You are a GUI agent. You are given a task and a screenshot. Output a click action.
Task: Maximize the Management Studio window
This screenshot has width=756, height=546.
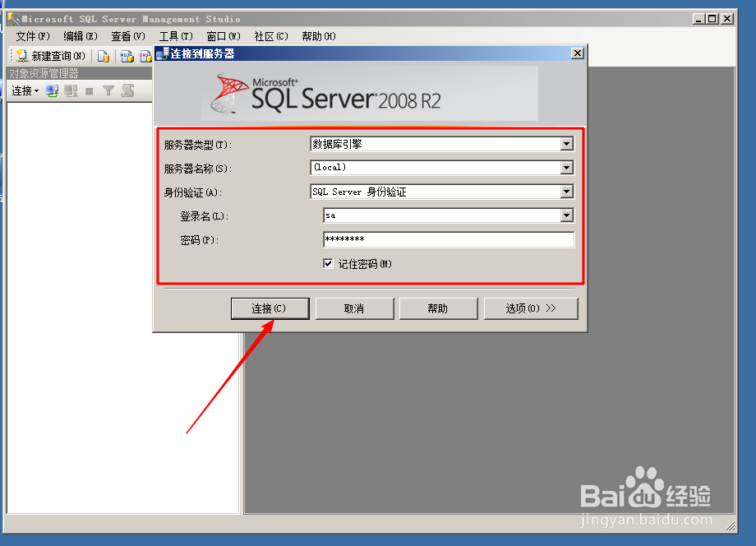click(712, 19)
